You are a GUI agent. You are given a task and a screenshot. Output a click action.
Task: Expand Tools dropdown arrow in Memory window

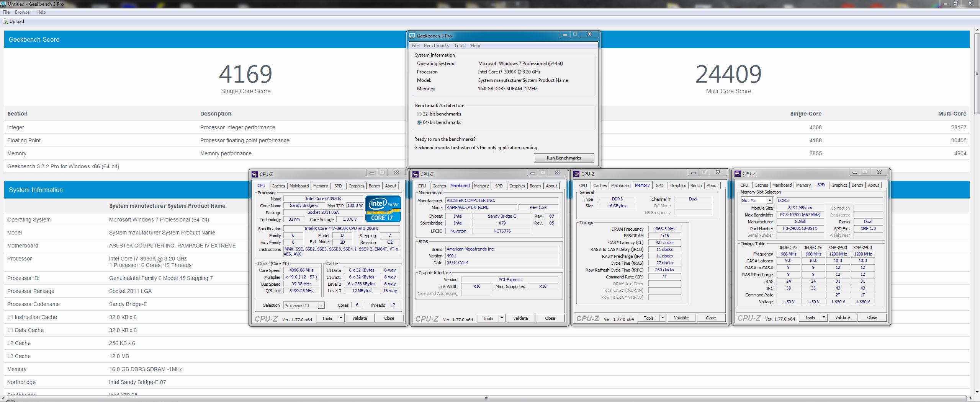[x=663, y=318]
